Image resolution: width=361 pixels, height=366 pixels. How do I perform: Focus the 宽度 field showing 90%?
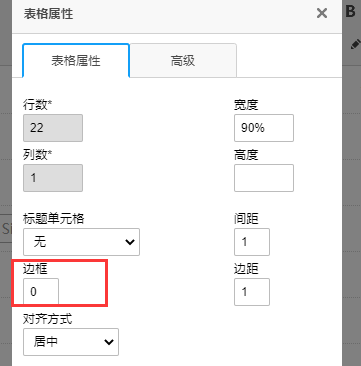coord(264,128)
